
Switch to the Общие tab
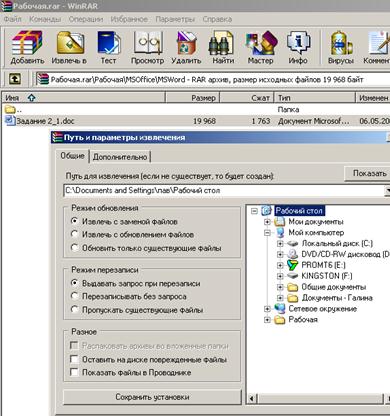point(72,156)
